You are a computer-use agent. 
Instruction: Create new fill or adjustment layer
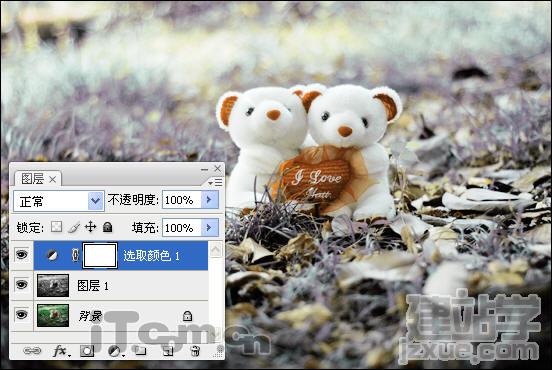click(x=115, y=351)
